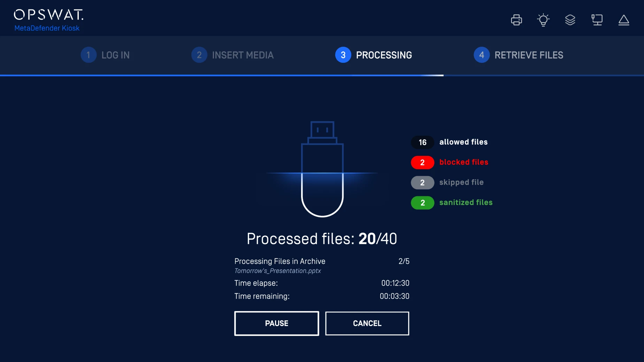Open the Retrieve Files step

[x=518, y=55]
